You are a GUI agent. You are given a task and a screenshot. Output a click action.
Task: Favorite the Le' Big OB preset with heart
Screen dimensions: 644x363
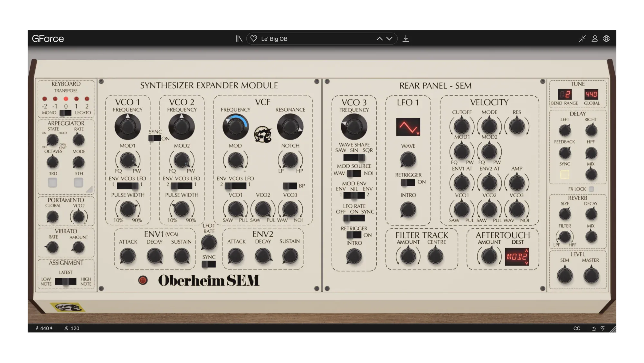254,39
